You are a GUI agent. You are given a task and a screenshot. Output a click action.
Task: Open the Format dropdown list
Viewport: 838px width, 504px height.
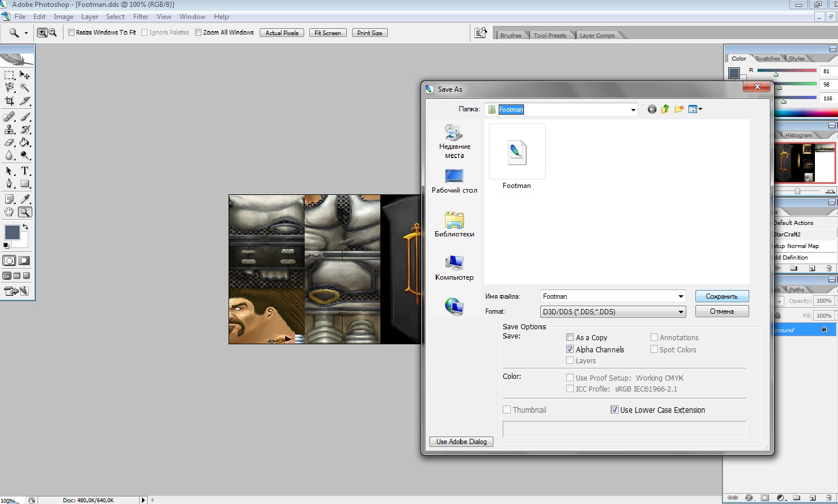(681, 311)
